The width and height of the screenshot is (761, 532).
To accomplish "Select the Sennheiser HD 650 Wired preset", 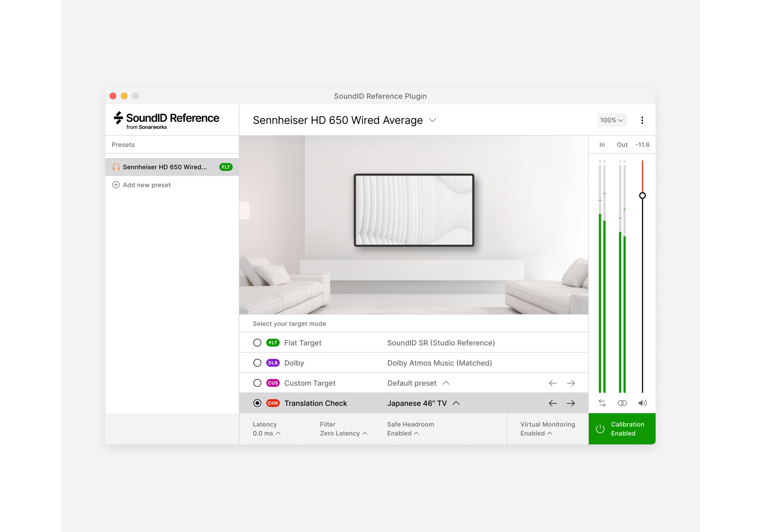I will point(172,167).
